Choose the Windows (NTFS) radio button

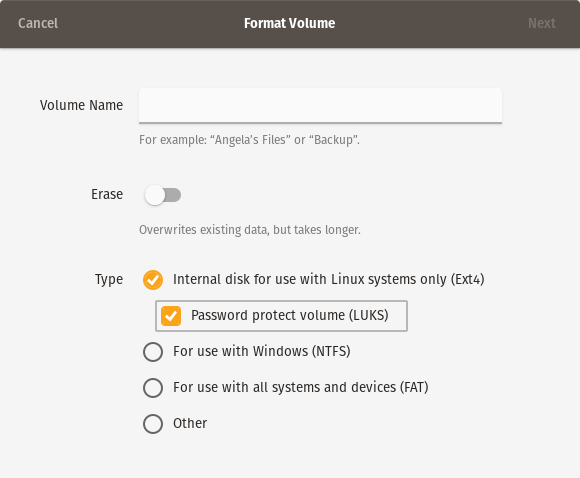(x=153, y=352)
